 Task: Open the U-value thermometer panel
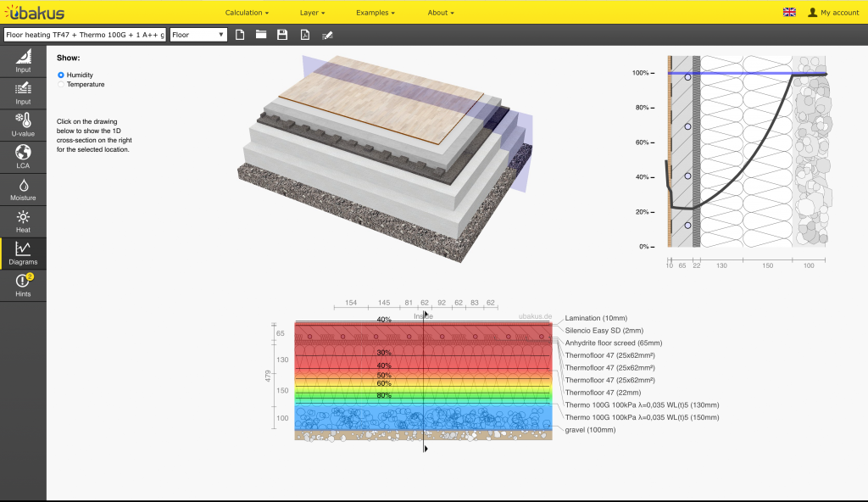[23, 125]
